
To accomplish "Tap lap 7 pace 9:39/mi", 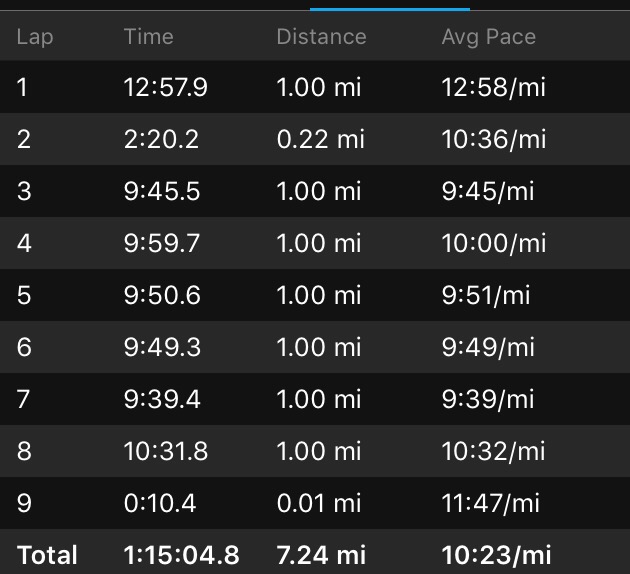I will click(488, 399).
